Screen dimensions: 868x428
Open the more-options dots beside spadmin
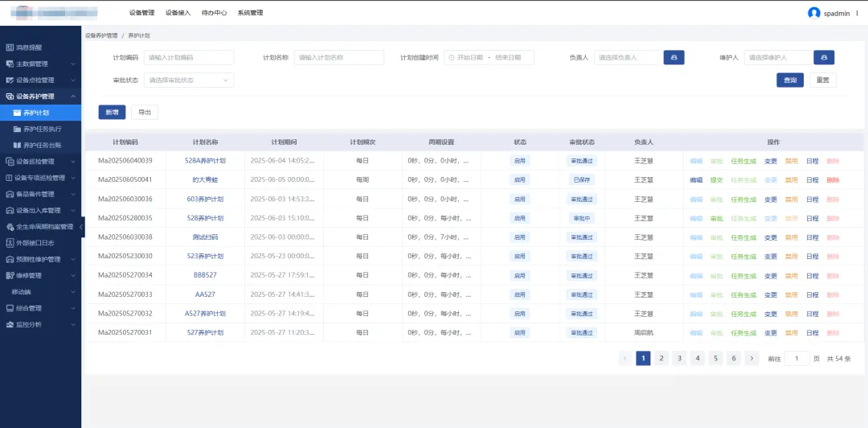click(x=857, y=14)
